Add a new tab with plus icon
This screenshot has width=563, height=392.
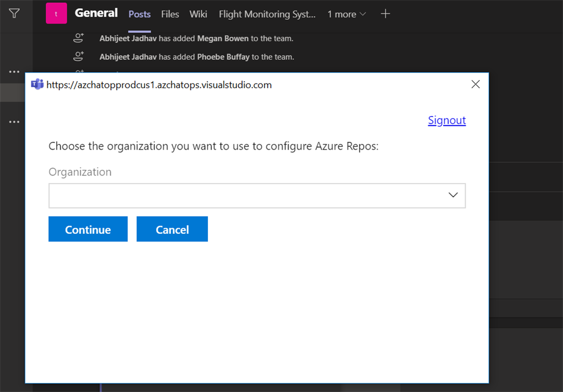point(385,14)
